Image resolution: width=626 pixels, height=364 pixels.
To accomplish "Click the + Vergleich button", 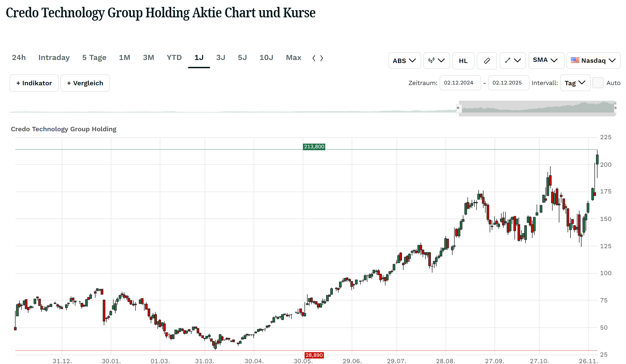I will [x=85, y=83].
